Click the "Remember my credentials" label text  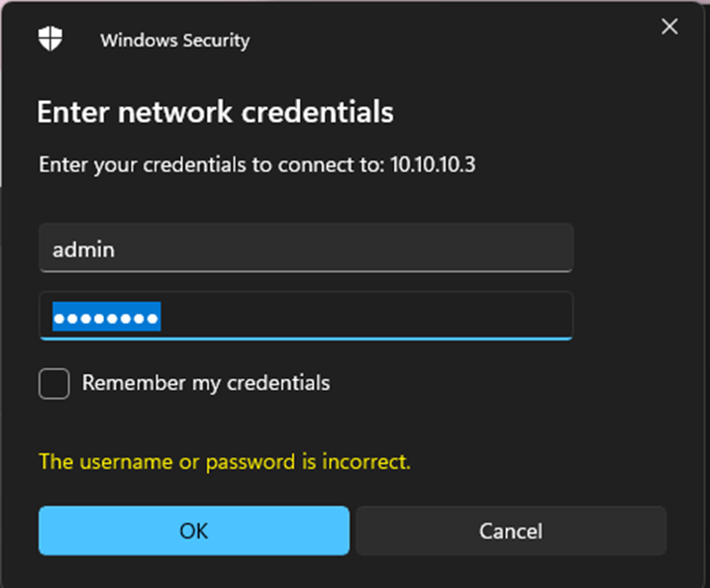tap(206, 383)
